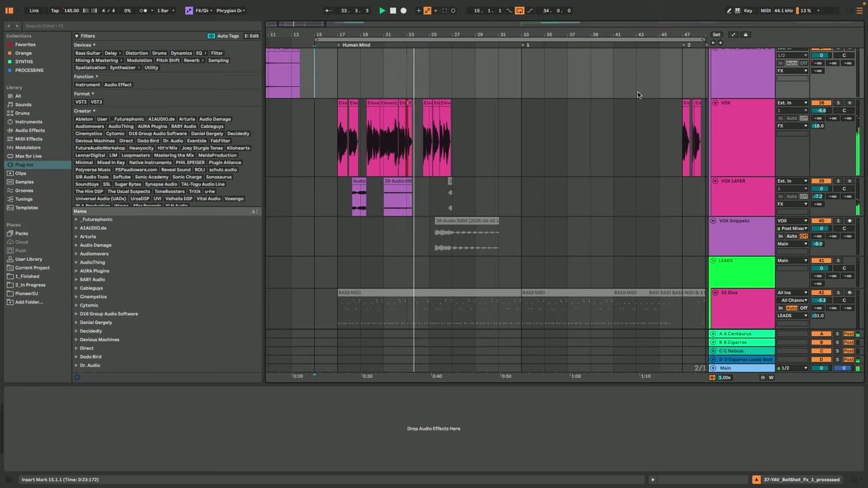Adjust Diva track volume -5.5 field

[821, 300]
